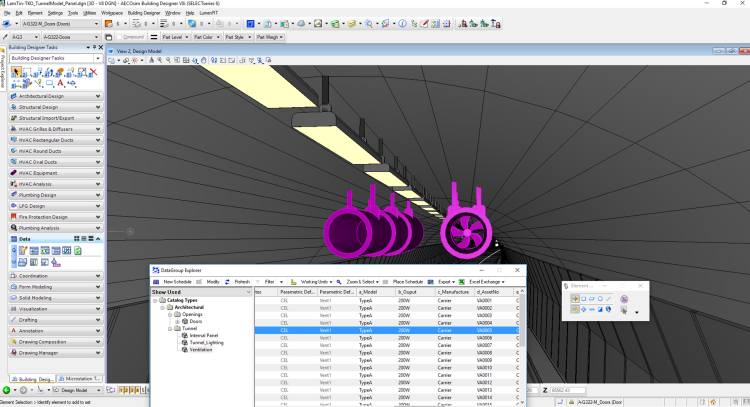This screenshot has height=407, width=750.
Task: Click the Place Schedule button
Action: tap(404, 282)
